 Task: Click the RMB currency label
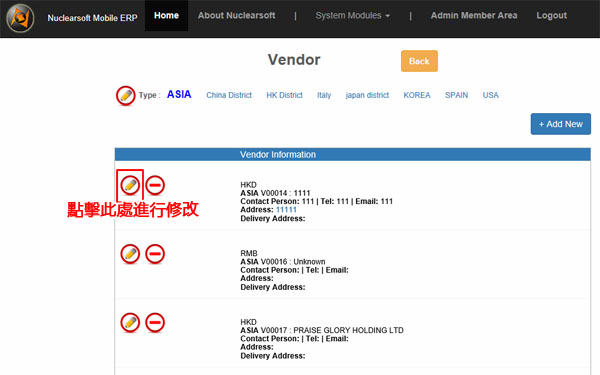[x=249, y=253]
